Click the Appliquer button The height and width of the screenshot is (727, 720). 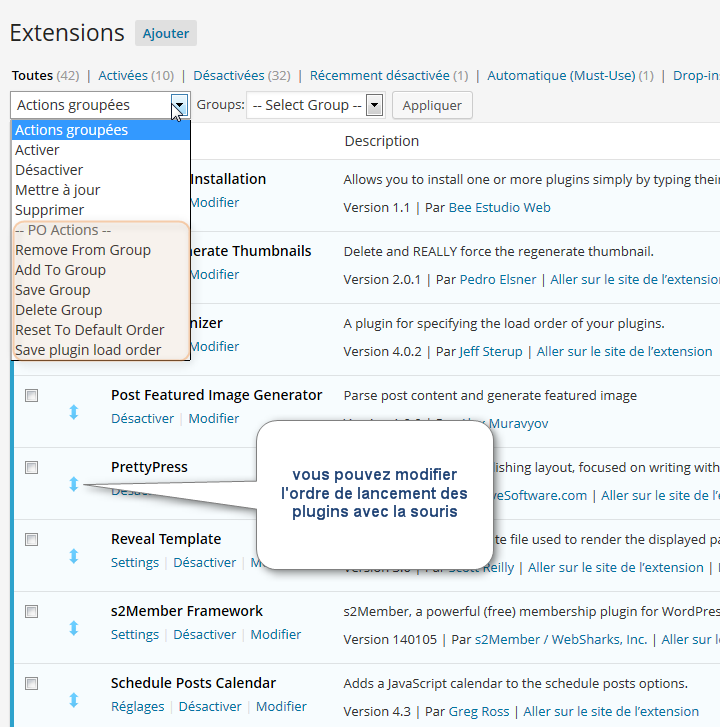(432, 105)
